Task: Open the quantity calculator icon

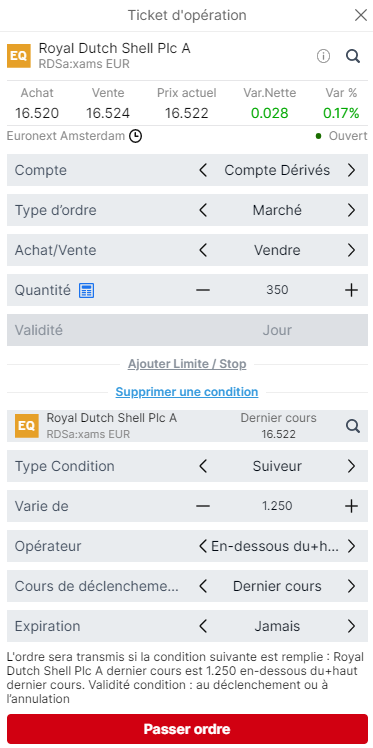Action: pos(86,290)
